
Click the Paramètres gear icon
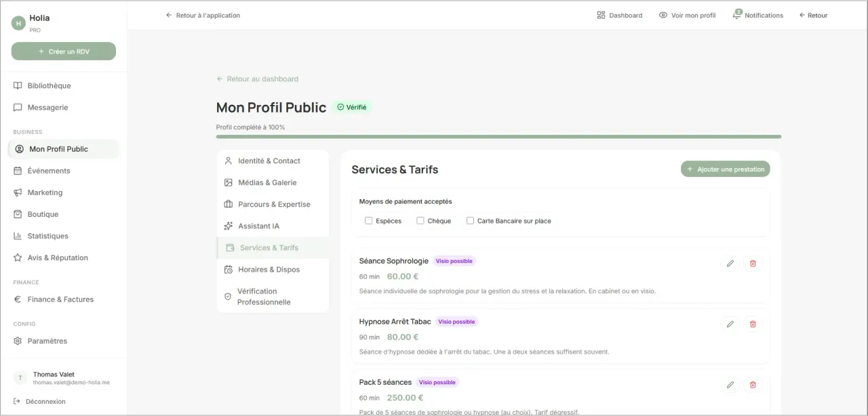[18, 341]
